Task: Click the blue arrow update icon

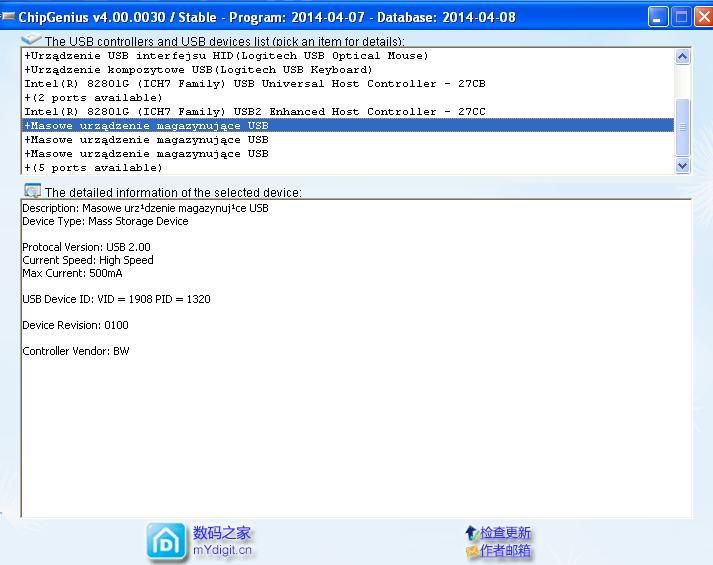Action: point(472,533)
